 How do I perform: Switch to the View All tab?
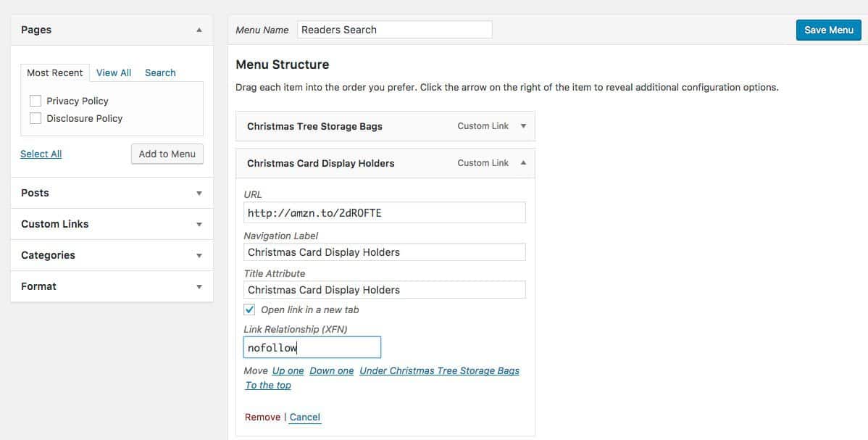click(x=114, y=72)
